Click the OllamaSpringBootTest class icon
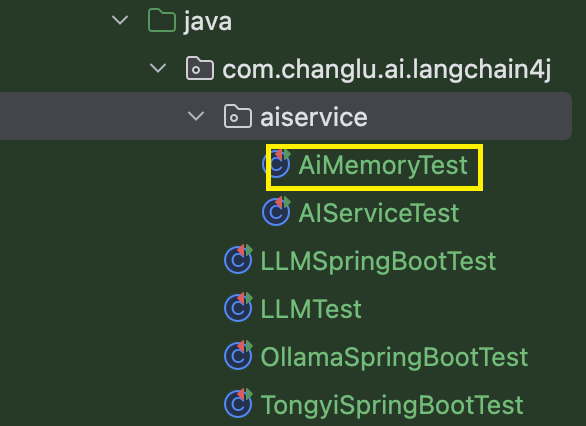This screenshot has height=426, width=586. pyautogui.click(x=238, y=355)
